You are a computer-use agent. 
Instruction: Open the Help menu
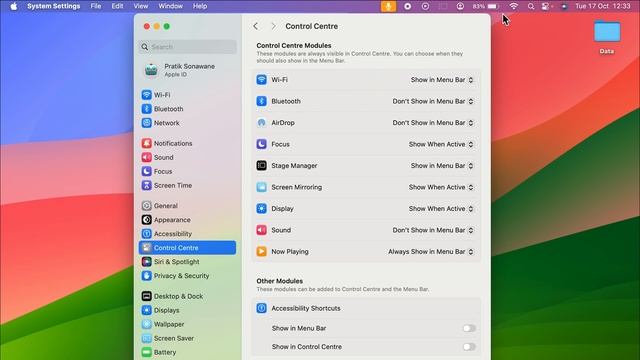200,6
